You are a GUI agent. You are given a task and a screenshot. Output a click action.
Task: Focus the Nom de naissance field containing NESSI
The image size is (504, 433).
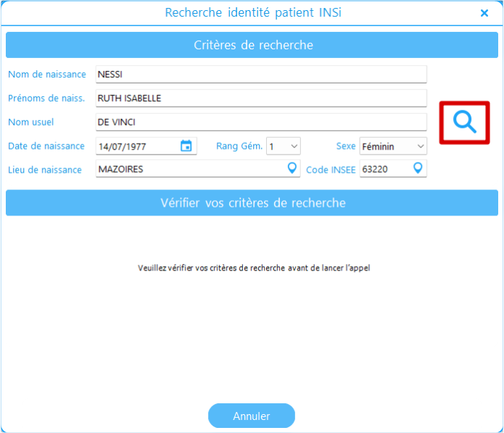pos(261,74)
